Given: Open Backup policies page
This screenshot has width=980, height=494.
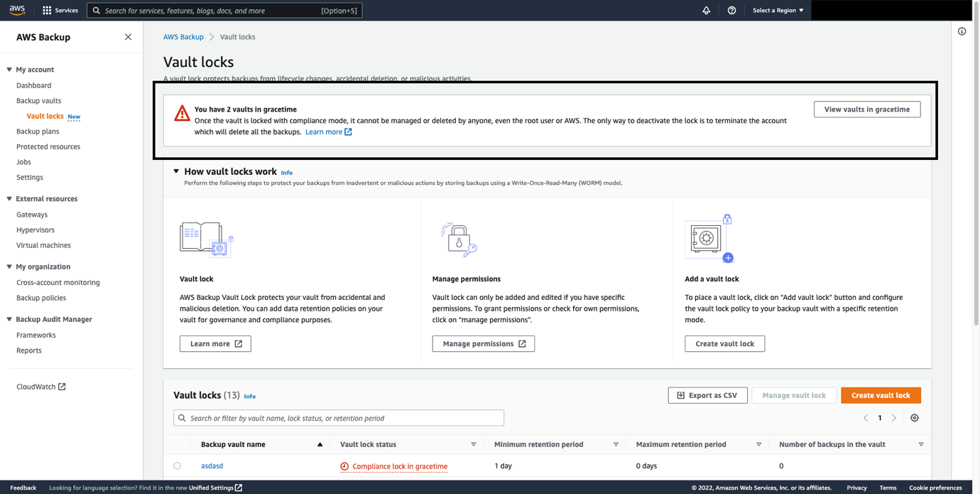Looking at the screenshot, I should (41, 299).
